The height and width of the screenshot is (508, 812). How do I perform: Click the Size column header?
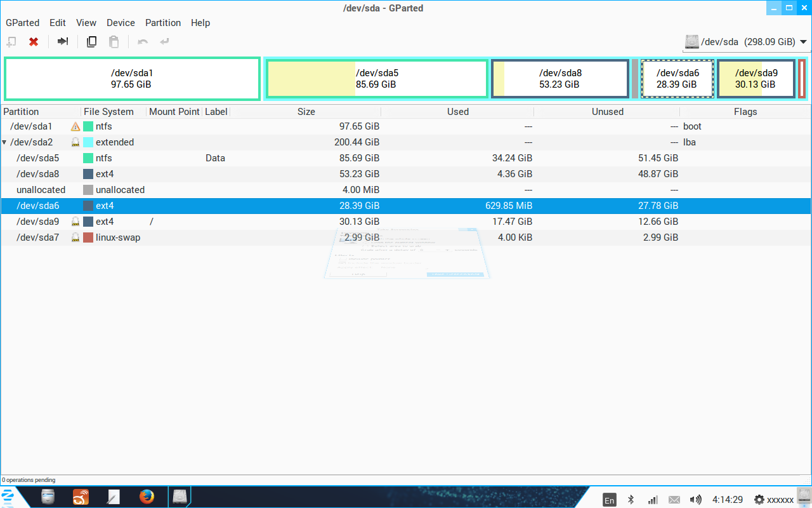306,112
